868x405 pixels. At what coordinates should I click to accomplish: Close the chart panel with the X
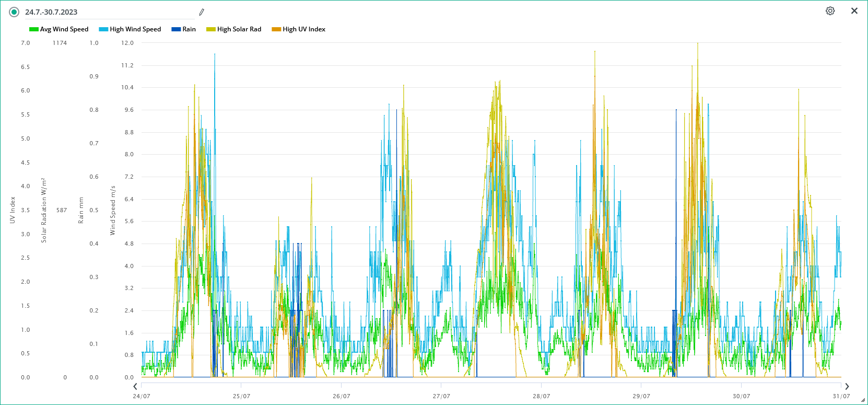pos(854,11)
